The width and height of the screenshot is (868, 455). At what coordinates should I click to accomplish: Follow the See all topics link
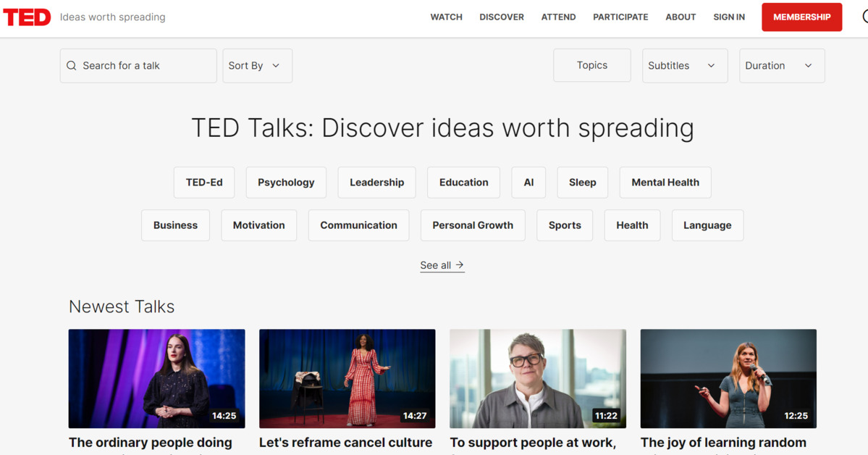click(x=442, y=265)
